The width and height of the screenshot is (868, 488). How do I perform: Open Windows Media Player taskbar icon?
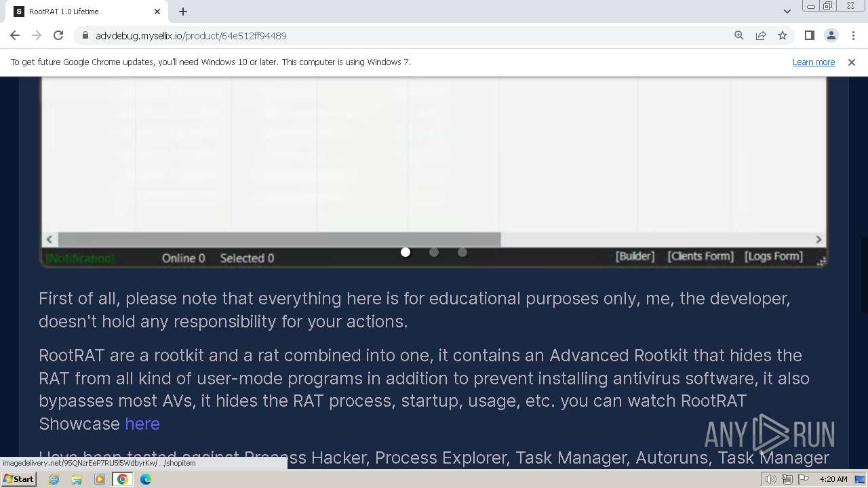click(100, 479)
